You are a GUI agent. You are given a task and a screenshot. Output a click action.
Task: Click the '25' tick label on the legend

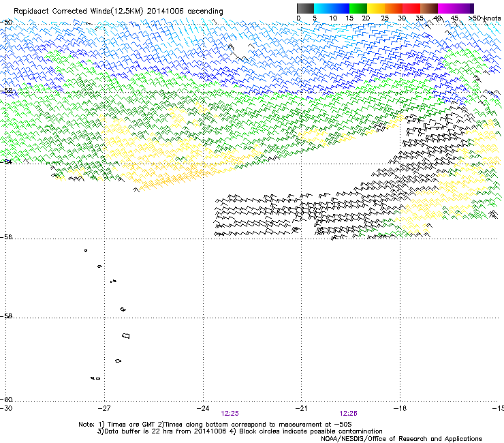coord(385,18)
